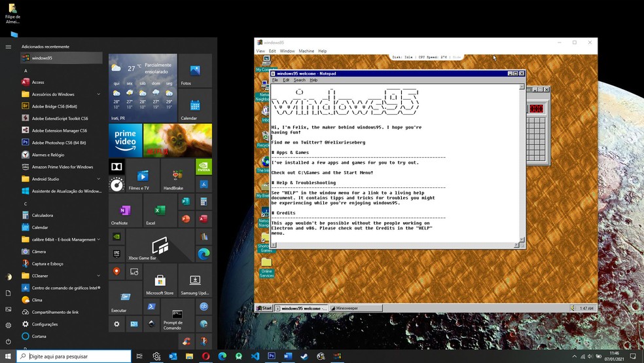Click the volume icon in system tray
Screen dimensions: 644x363
pyautogui.click(x=590, y=356)
